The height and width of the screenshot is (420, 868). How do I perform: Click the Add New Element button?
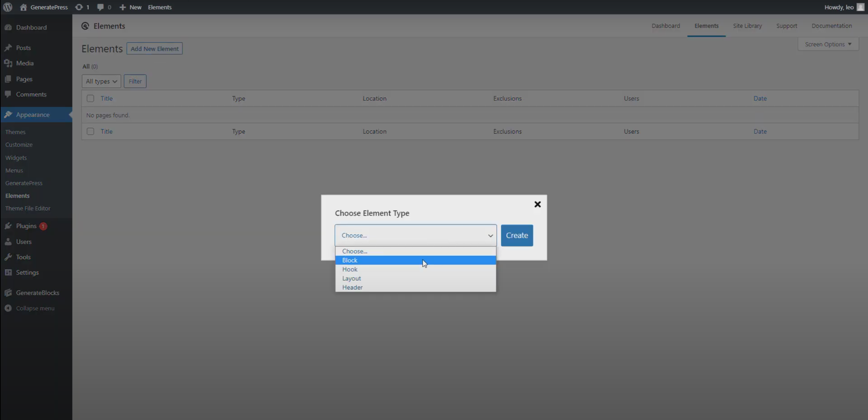[154, 48]
